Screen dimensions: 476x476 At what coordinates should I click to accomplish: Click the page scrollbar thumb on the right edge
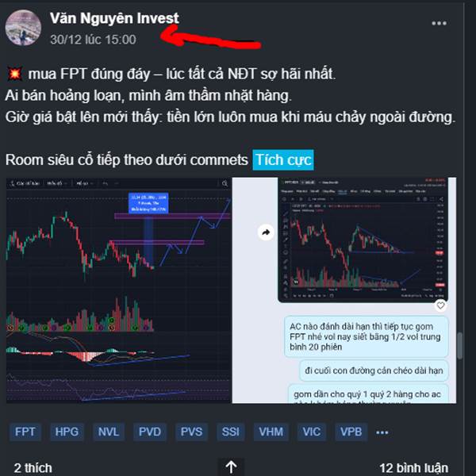tap(460, 346)
